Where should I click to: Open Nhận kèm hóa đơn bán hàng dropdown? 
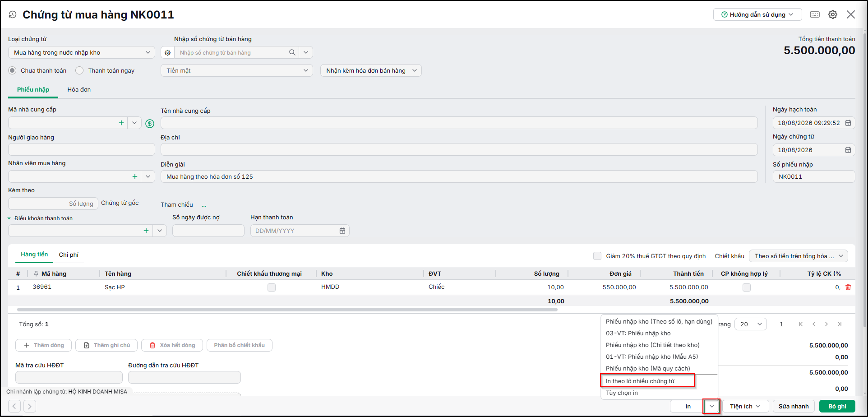point(371,70)
